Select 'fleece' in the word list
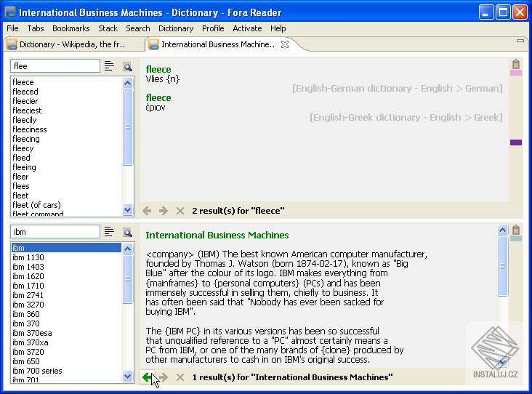This screenshot has height=394, width=532. (x=23, y=82)
